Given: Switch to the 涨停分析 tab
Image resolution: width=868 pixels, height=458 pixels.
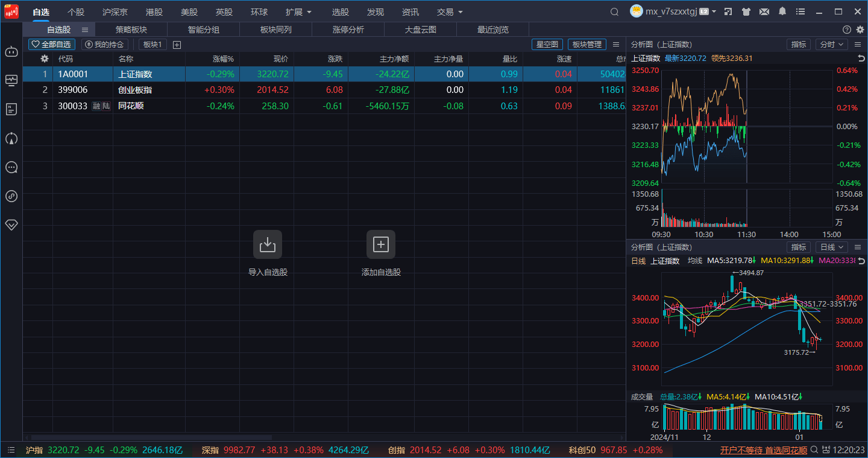Looking at the screenshot, I should pyautogui.click(x=348, y=30).
